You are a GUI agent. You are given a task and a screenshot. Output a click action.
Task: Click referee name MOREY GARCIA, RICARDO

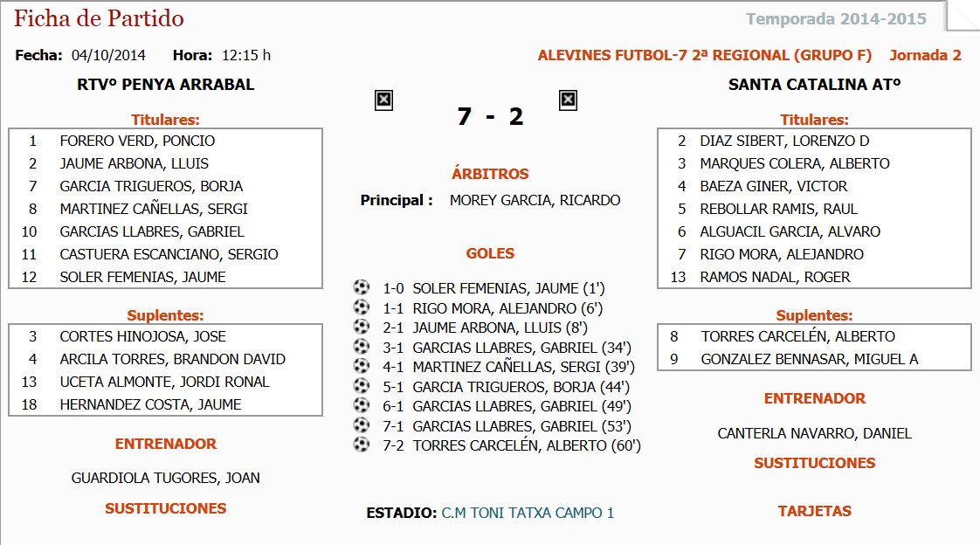[x=535, y=200]
